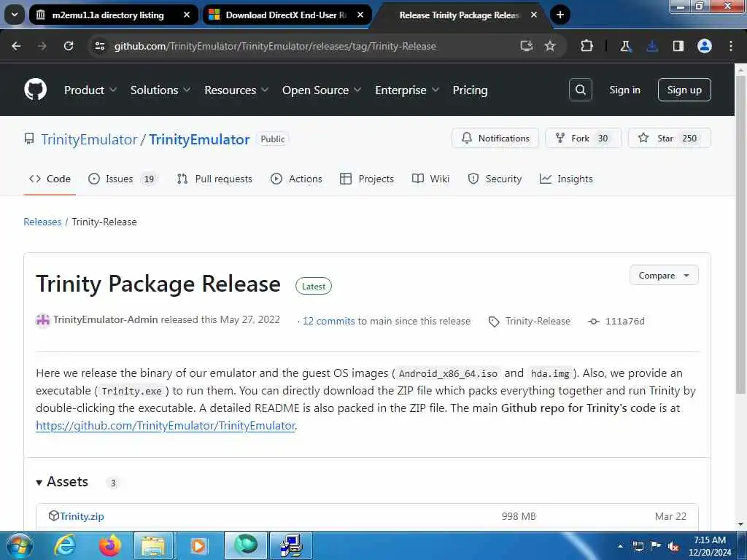Open the Pull requests tab
The width and height of the screenshot is (747, 560).
coord(214,179)
